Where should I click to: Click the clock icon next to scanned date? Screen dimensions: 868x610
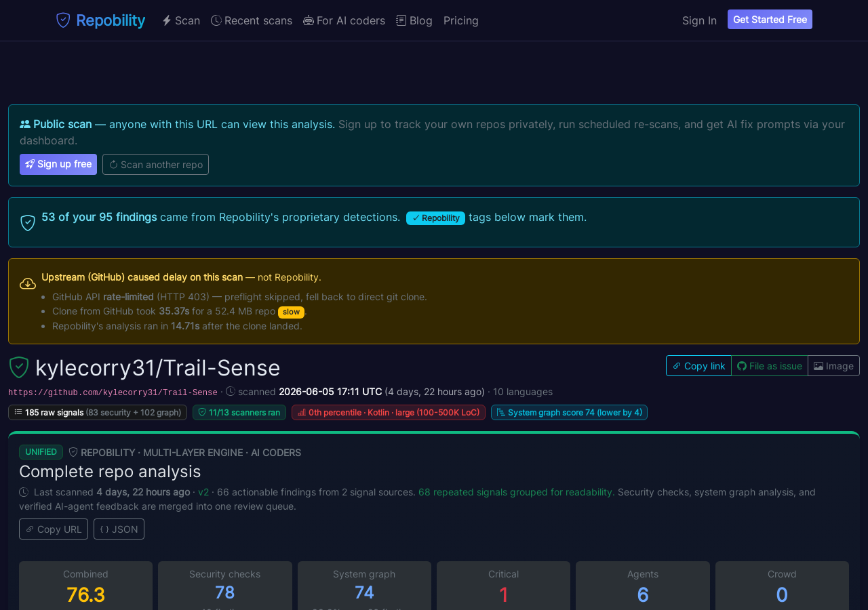231,392
